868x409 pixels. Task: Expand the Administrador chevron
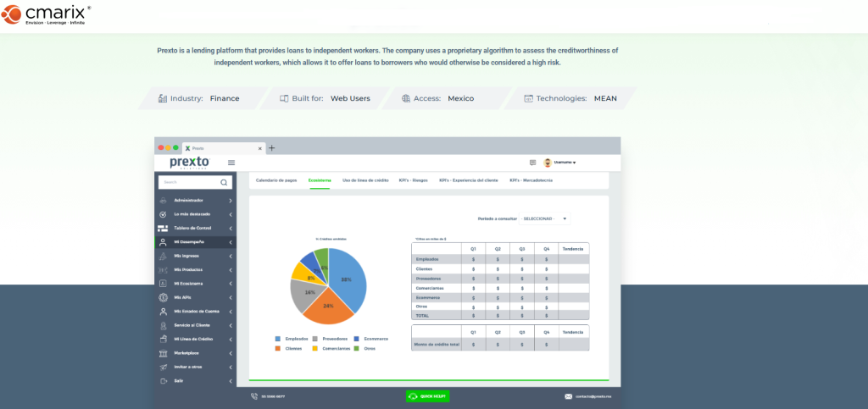click(x=231, y=200)
